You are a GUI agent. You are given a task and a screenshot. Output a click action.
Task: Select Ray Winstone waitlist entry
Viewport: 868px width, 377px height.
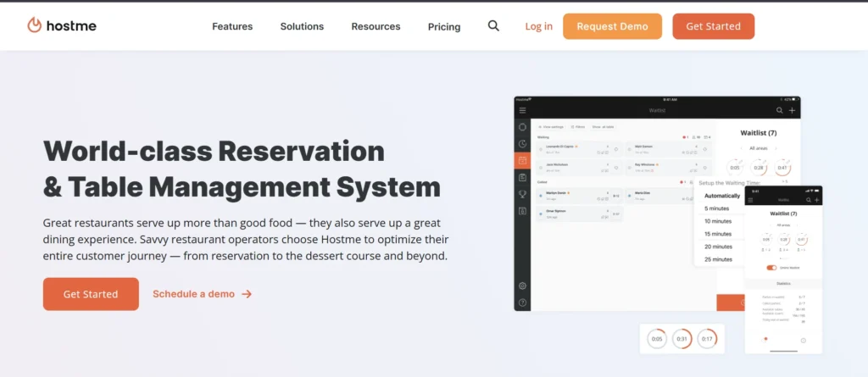[x=668, y=167]
